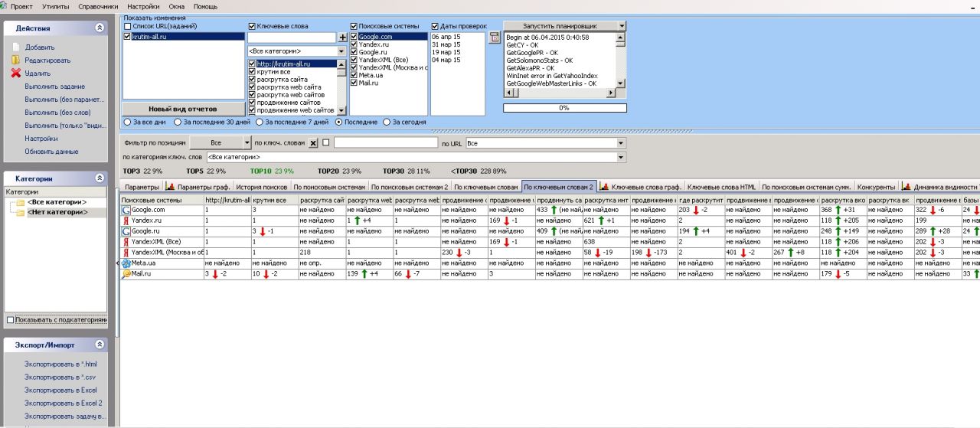Click Экспортировать в *.html link
Viewport: 980px width, 428px height.
(x=60, y=364)
